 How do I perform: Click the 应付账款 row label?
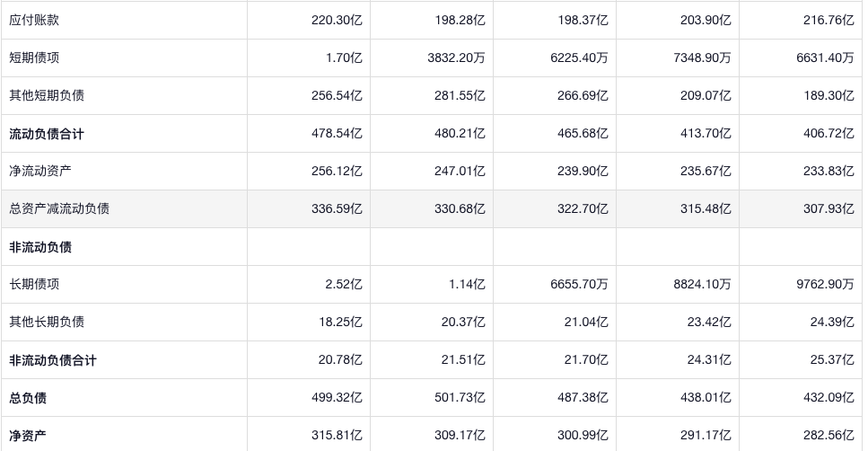click(34, 20)
